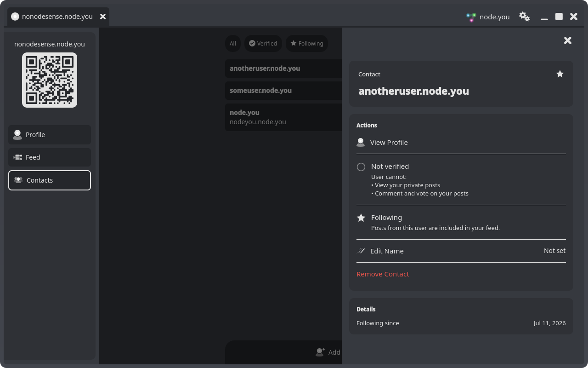Open the anotheruser.node.you contact row
Image resolution: width=588 pixels, height=368 pixels.
283,69
